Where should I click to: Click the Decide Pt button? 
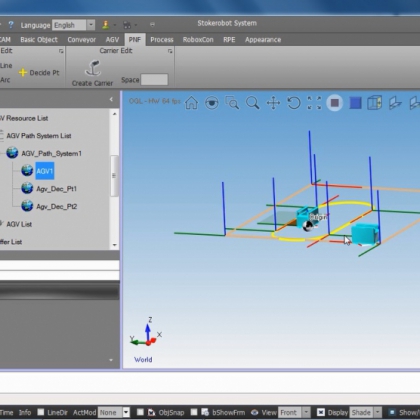pyautogui.click(x=39, y=72)
